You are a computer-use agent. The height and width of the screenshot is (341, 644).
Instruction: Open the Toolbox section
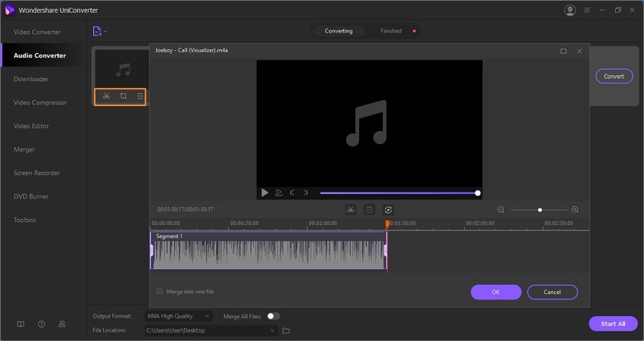[x=25, y=220]
